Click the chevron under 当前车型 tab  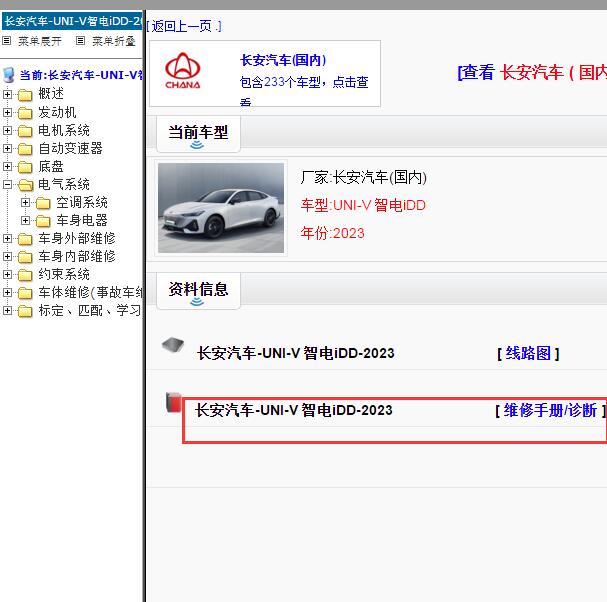point(197,145)
